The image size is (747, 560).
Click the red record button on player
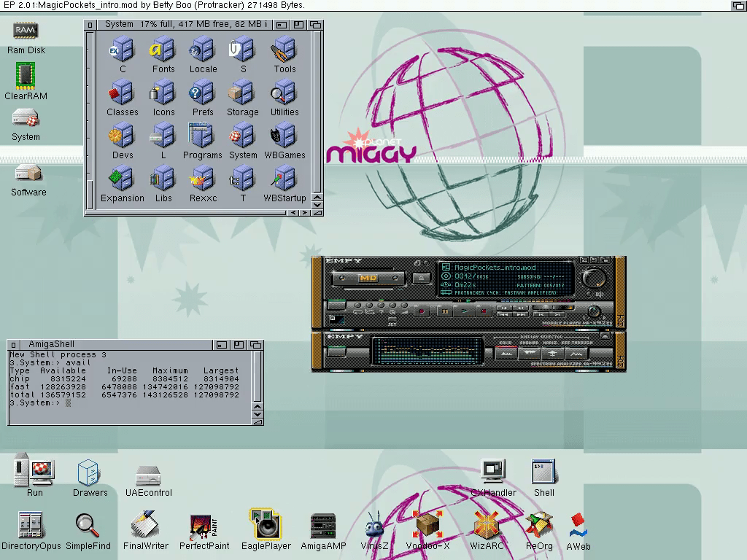[422, 311]
